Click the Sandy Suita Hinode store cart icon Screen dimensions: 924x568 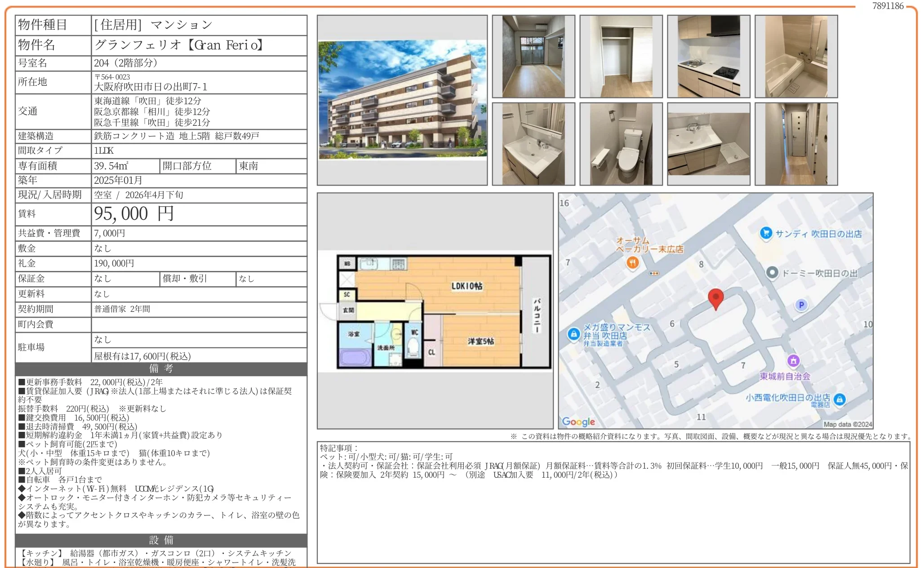click(766, 233)
